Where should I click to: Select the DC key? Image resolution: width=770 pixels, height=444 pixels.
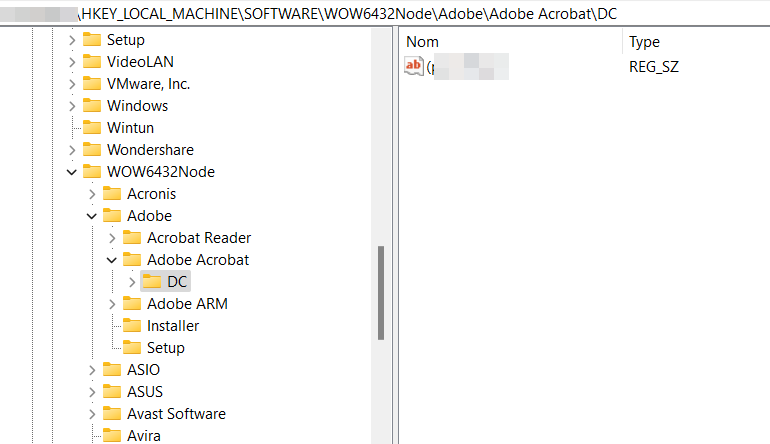(x=177, y=282)
